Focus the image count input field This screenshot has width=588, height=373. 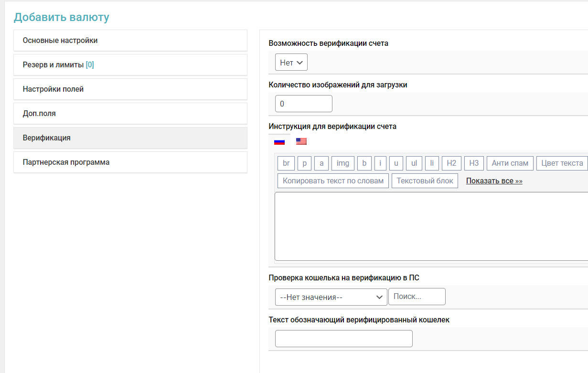tap(303, 104)
